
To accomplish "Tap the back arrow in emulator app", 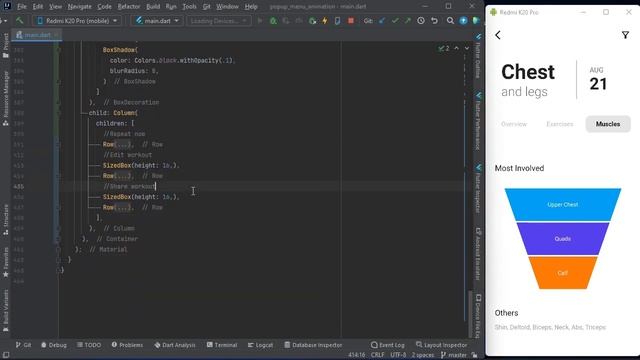I will point(498,35).
